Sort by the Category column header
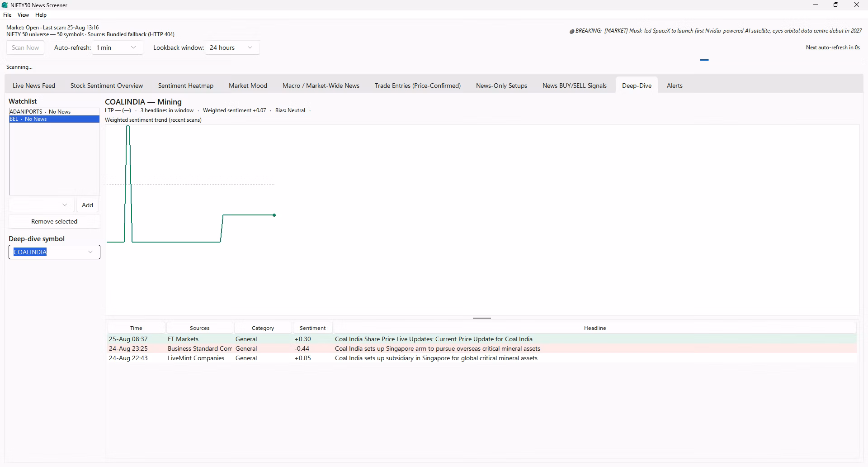 [x=263, y=328]
